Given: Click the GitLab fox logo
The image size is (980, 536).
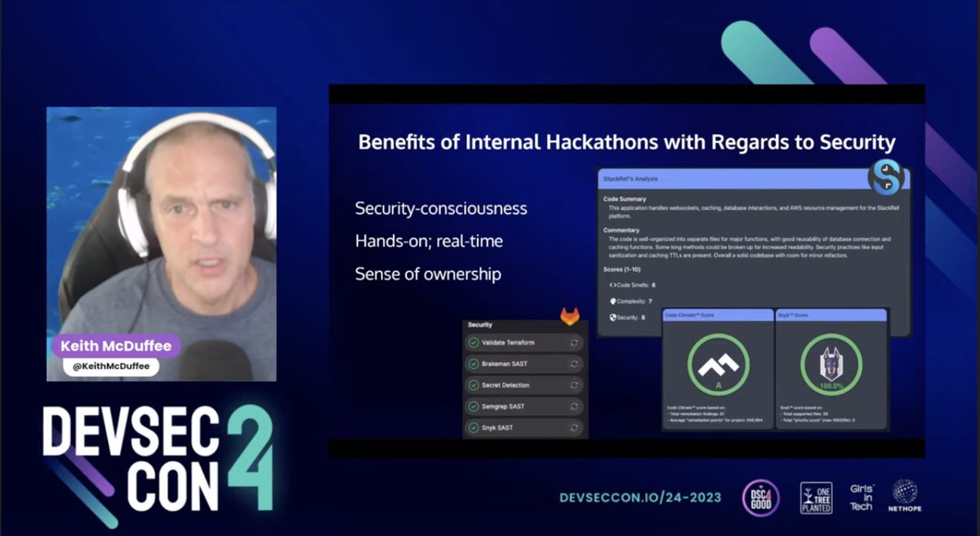Looking at the screenshot, I should pyautogui.click(x=570, y=317).
